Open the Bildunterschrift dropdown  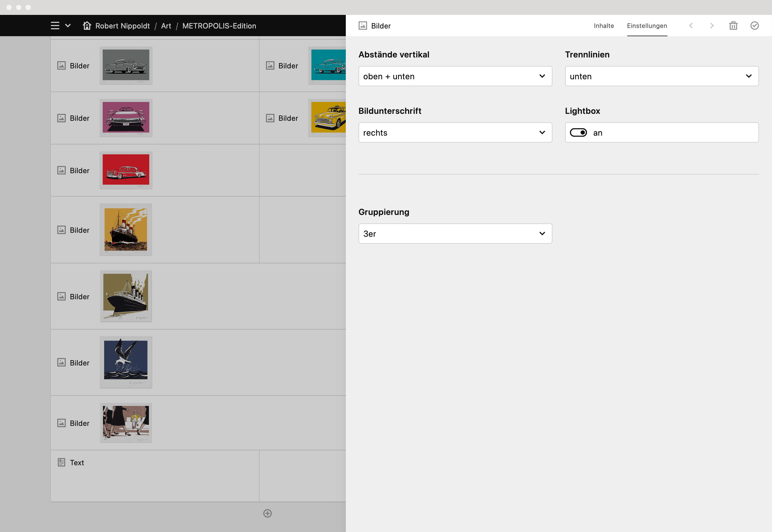pos(455,132)
